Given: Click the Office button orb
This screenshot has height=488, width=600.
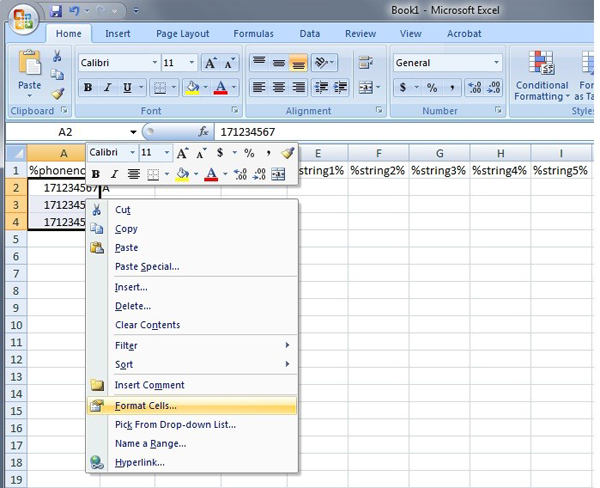Looking at the screenshot, I should pos(24,19).
